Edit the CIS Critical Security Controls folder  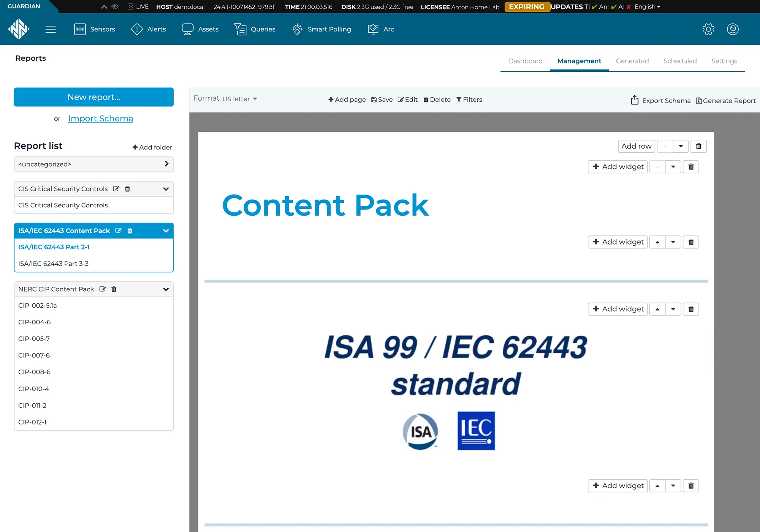pyautogui.click(x=116, y=189)
